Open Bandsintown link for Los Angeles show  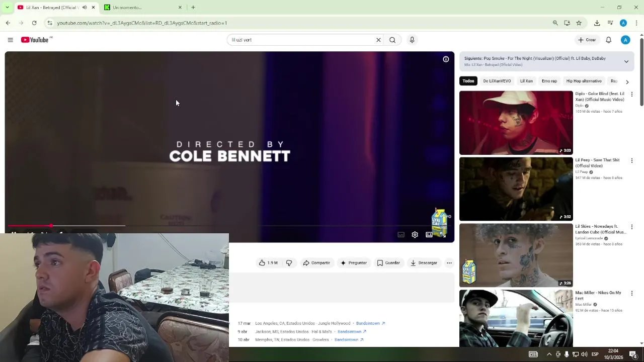pyautogui.click(x=370, y=323)
